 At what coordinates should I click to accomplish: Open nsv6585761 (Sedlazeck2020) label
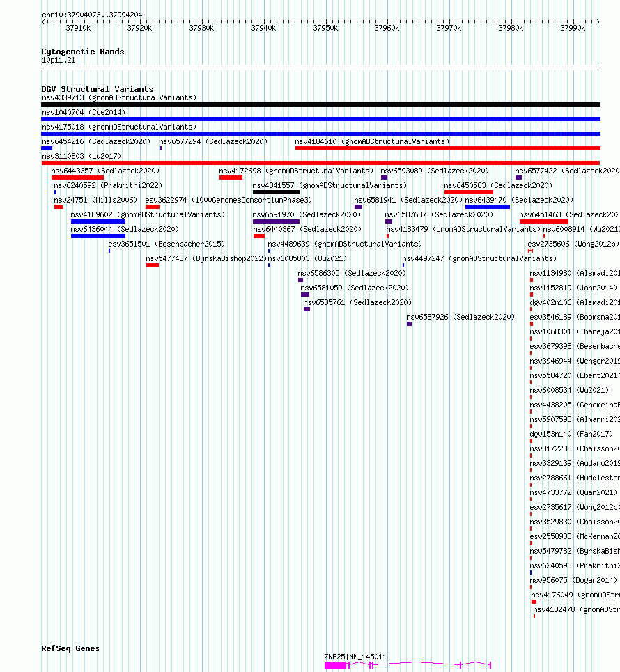pos(357,302)
